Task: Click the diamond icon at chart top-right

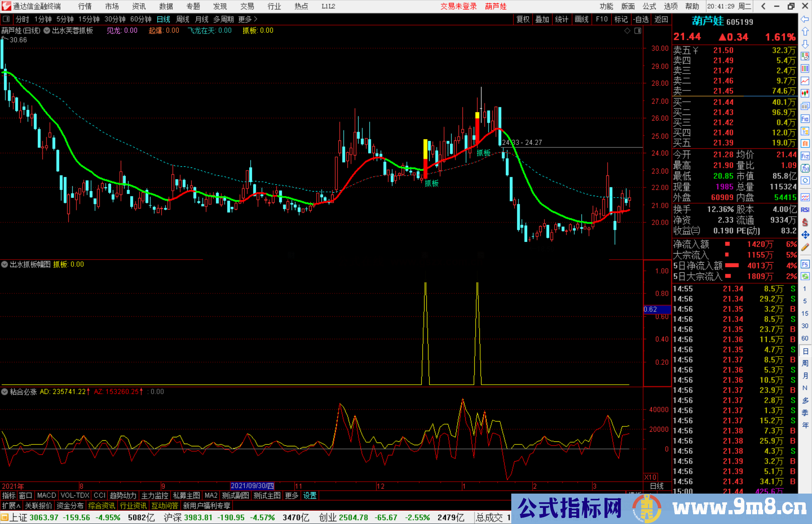Action: click(627, 31)
